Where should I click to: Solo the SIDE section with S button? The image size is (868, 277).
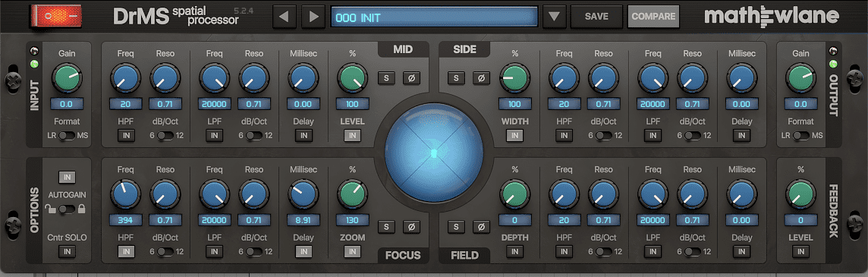(x=456, y=78)
